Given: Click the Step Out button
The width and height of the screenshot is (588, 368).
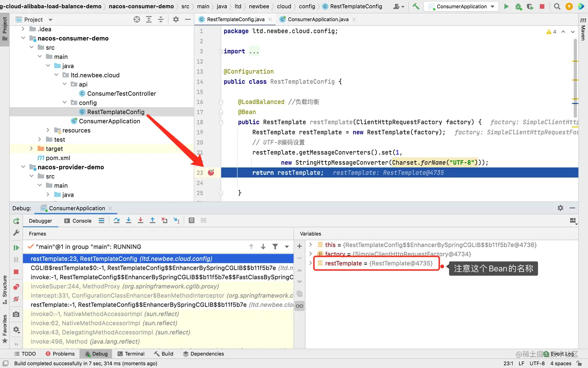Looking at the screenshot, I should click(152, 220).
